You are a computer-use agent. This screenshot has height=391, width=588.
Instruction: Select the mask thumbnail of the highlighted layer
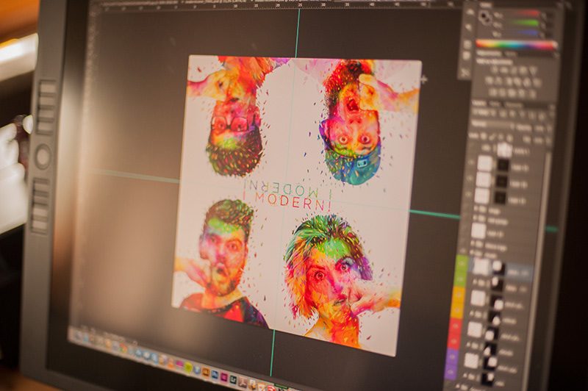pyautogui.click(x=498, y=267)
